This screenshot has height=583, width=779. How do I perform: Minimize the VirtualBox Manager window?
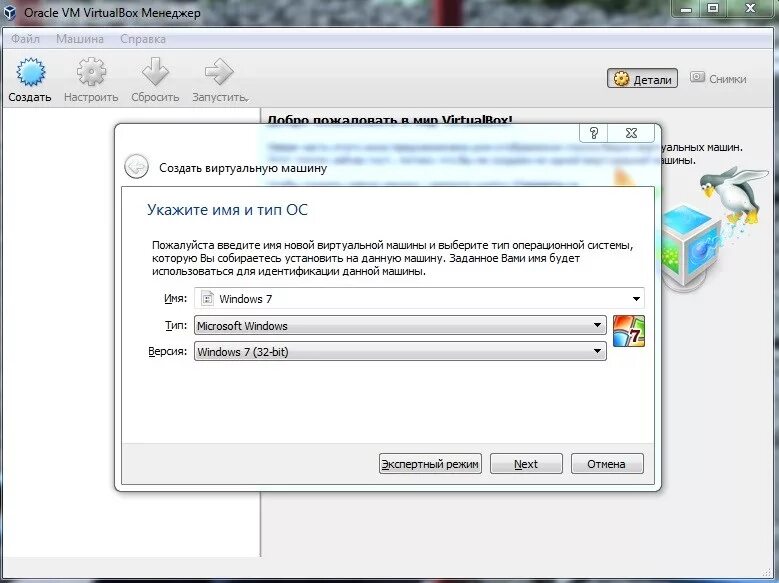(x=686, y=8)
